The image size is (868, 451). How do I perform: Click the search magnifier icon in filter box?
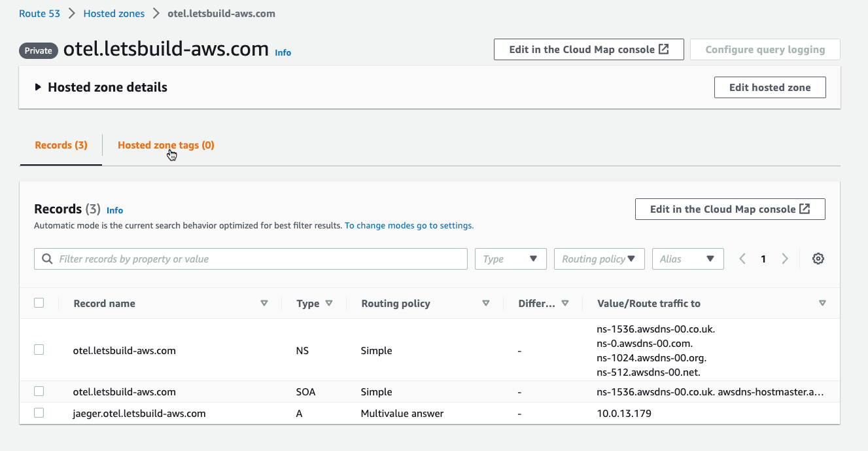coord(47,259)
